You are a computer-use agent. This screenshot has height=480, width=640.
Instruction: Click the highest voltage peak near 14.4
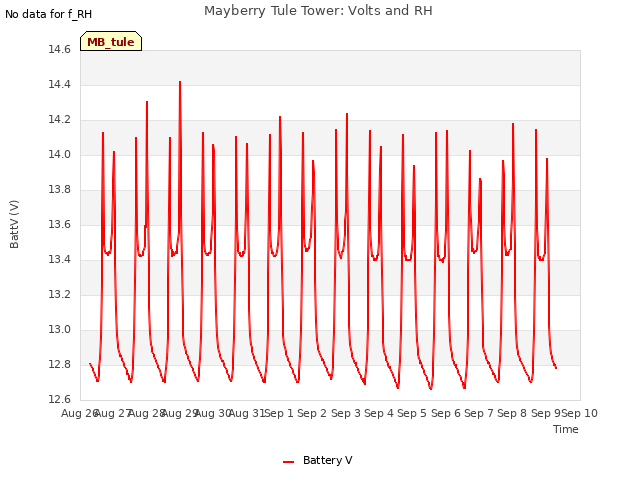click(180, 82)
